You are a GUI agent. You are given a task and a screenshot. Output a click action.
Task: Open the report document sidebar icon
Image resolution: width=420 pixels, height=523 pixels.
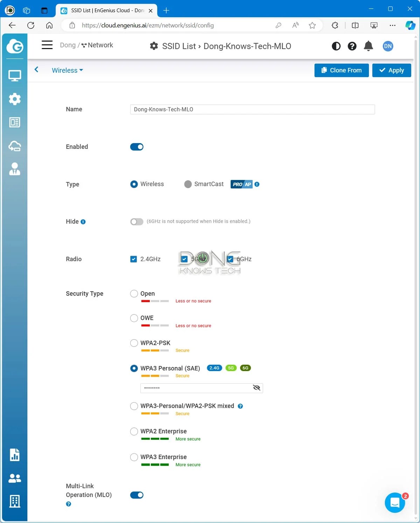(15, 455)
